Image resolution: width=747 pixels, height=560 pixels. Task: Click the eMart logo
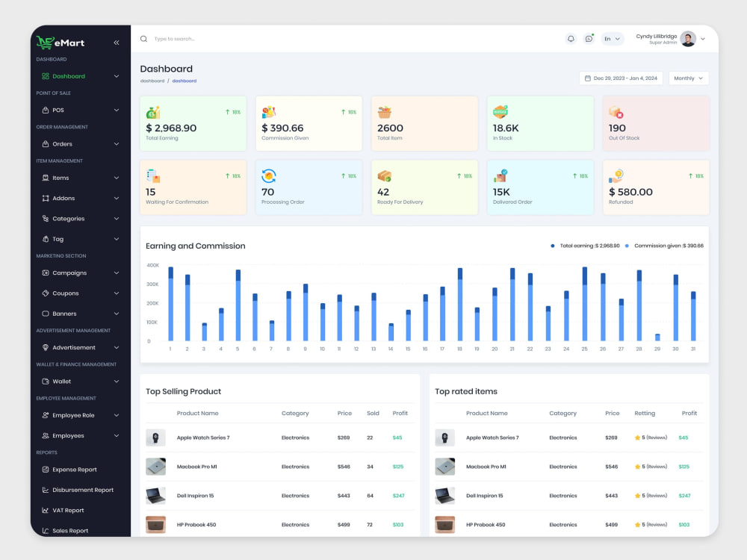point(61,43)
